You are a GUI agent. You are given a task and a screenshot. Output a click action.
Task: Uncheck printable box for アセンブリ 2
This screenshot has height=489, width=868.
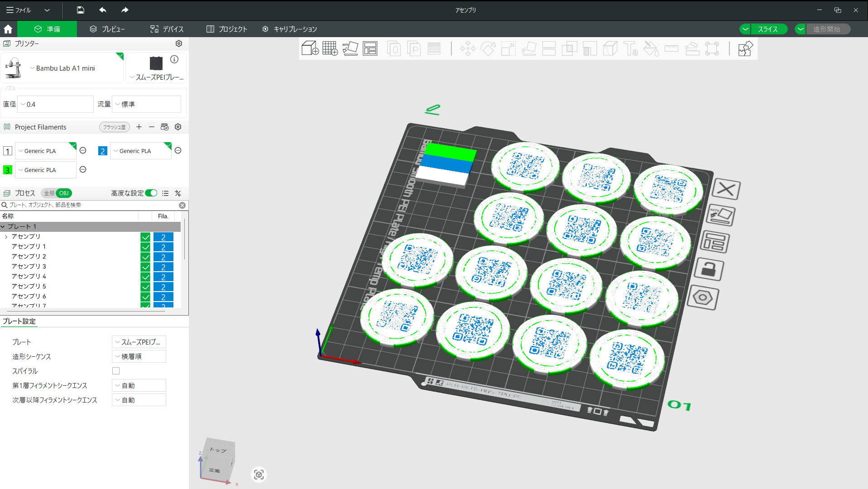[145, 257]
